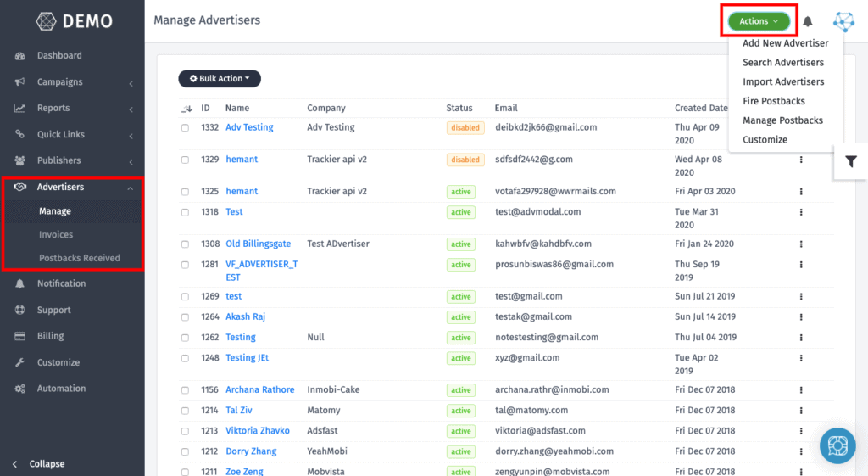Expand the Quick Links sidebar menu
Image resolution: width=868 pixels, height=476 pixels.
131,136
